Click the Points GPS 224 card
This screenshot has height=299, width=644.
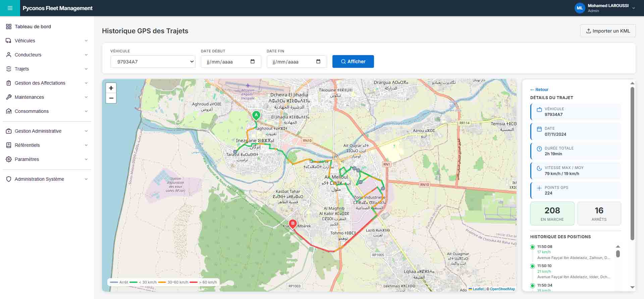576,190
